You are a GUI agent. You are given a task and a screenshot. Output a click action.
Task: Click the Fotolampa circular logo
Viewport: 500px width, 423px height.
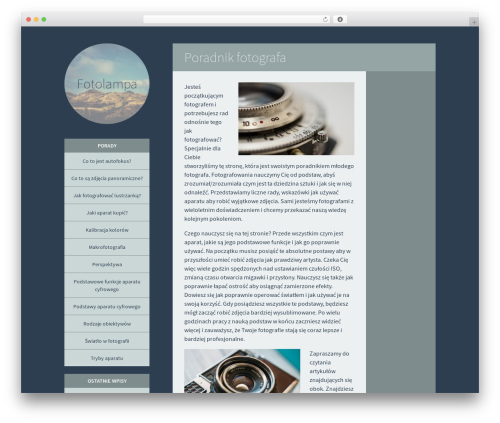coord(107,84)
